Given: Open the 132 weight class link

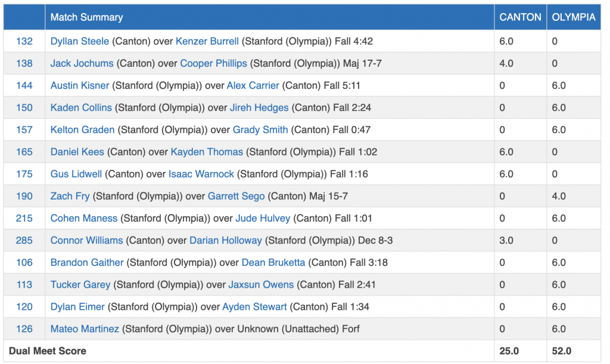Looking at the screenshot, I should [24, 41].
